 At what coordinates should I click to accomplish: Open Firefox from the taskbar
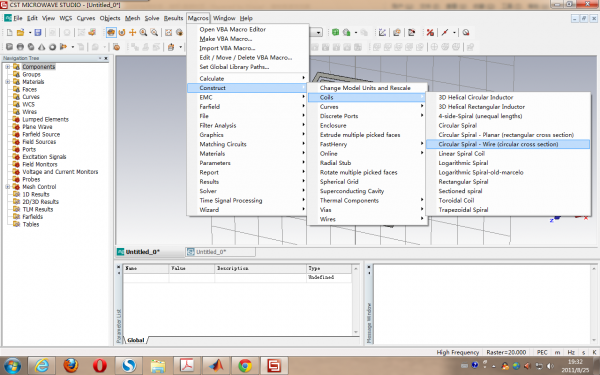[71, 366]
